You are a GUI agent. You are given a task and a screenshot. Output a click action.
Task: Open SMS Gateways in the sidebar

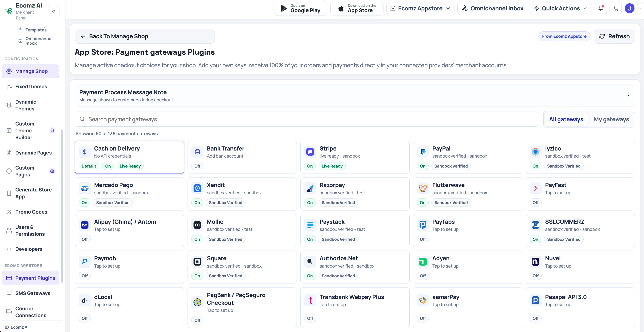31,293
